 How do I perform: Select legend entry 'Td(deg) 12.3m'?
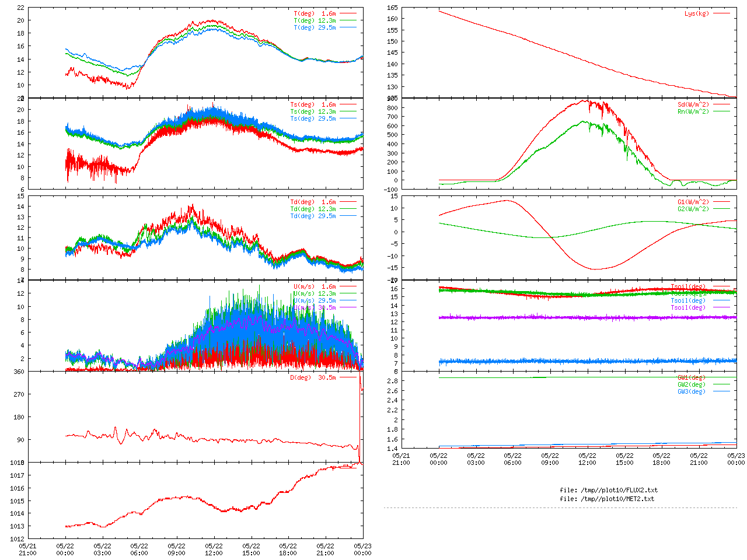tap(313, 209)
